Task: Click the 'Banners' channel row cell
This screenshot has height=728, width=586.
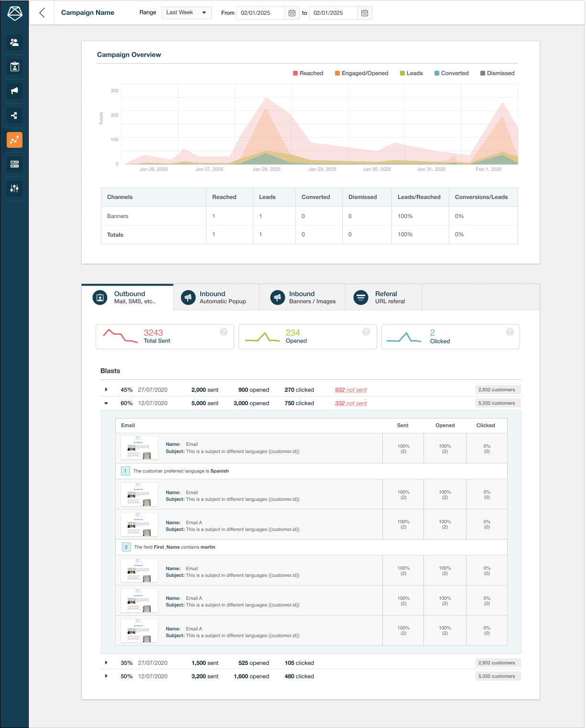Action: pos(153,216)
